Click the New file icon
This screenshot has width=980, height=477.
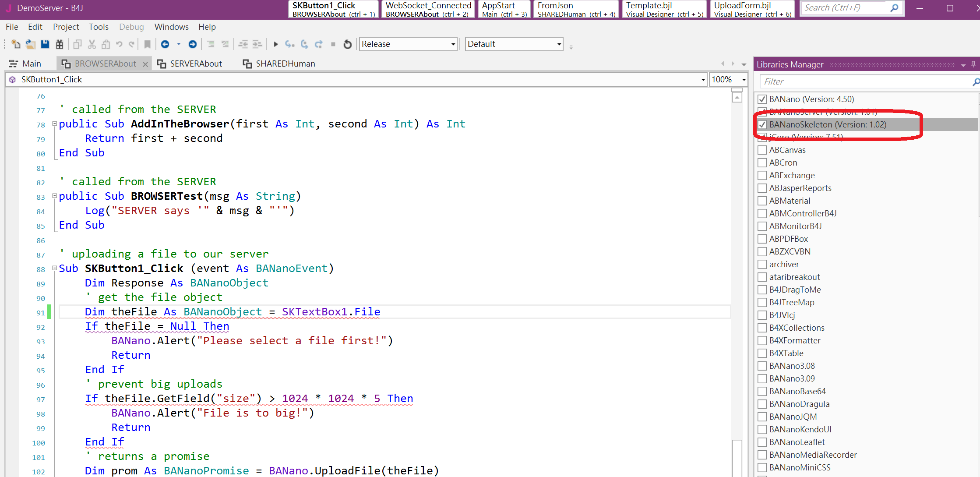(x=16, y=44)
